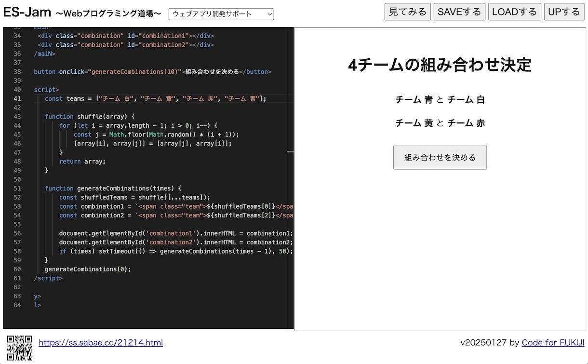Open the ss.sabae.cc/21214.html link

click(101, 343)
